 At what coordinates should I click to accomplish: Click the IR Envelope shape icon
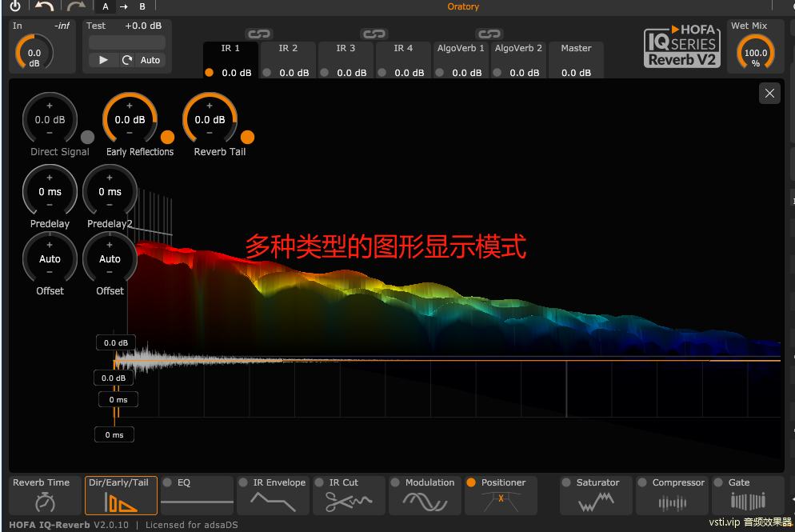[274, 502]
